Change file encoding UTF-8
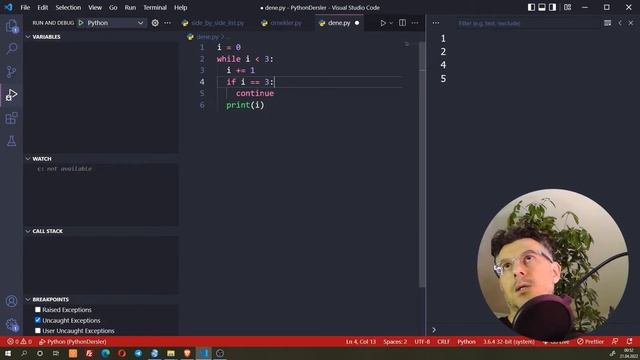Screen dimensions: 640x360 point(422,342)
